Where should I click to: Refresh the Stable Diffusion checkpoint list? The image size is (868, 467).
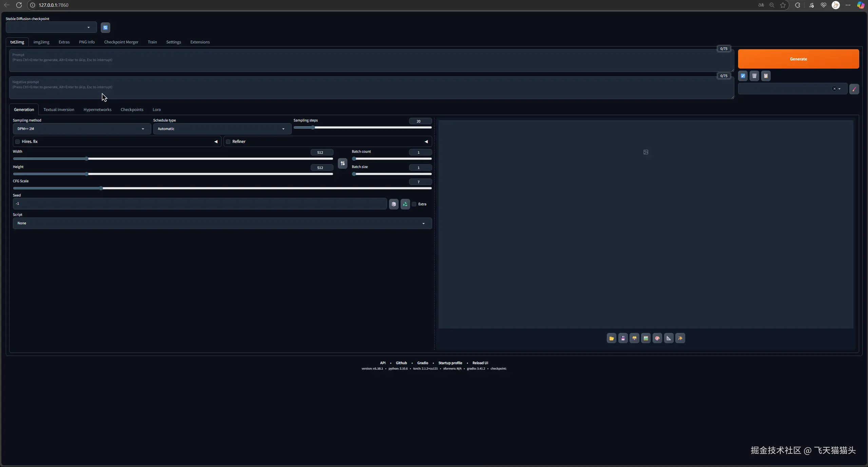(105, 27)
